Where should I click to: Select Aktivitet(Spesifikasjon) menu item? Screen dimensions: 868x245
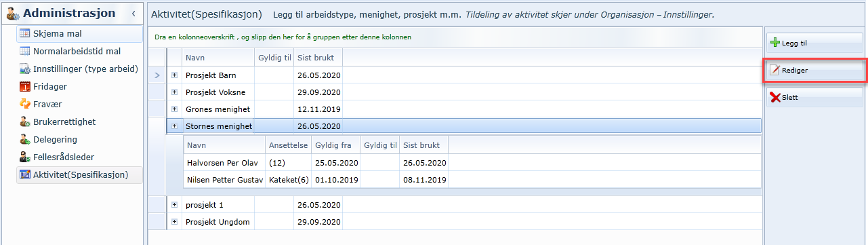coord(79,174)
